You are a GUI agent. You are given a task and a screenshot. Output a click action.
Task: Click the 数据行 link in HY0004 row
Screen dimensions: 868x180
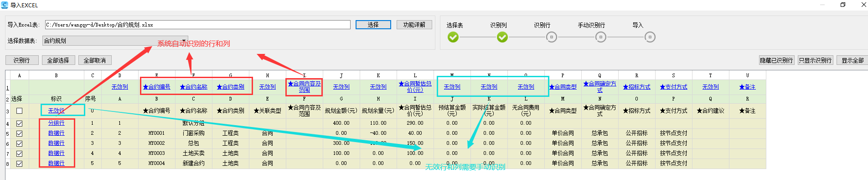57,163
